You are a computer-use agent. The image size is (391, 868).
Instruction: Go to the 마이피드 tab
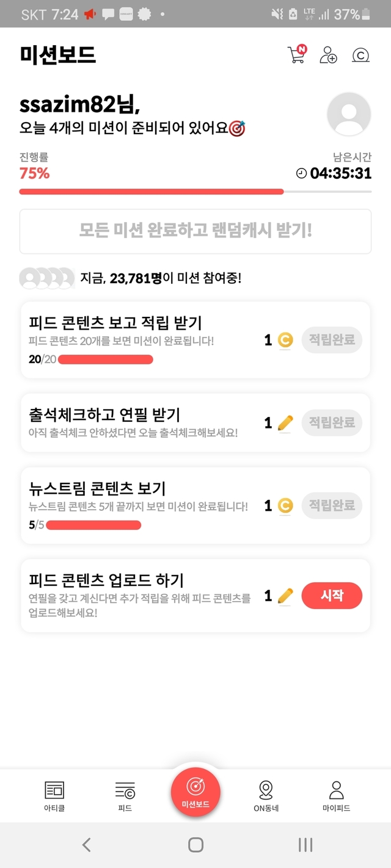336,795
